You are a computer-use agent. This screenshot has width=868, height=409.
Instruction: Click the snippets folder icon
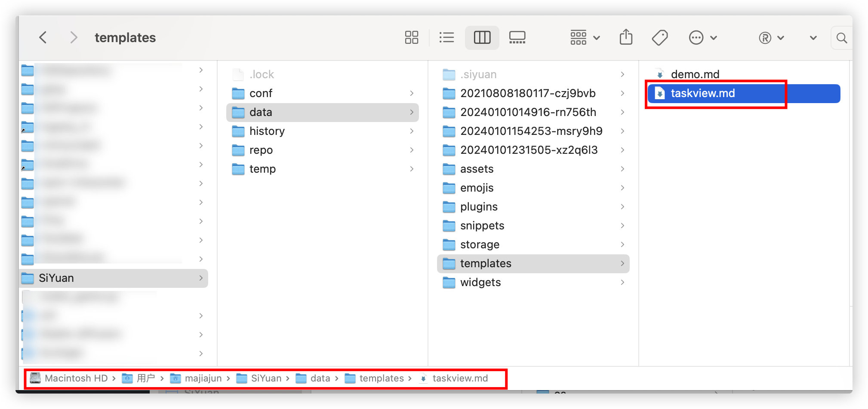[x=449, y=226]
